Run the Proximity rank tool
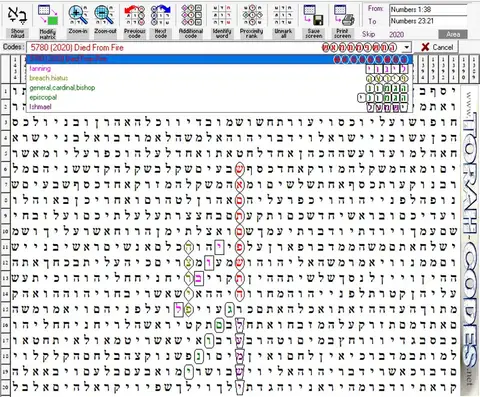The width and height of the screenshot is (480, 397). coord(252,21)
